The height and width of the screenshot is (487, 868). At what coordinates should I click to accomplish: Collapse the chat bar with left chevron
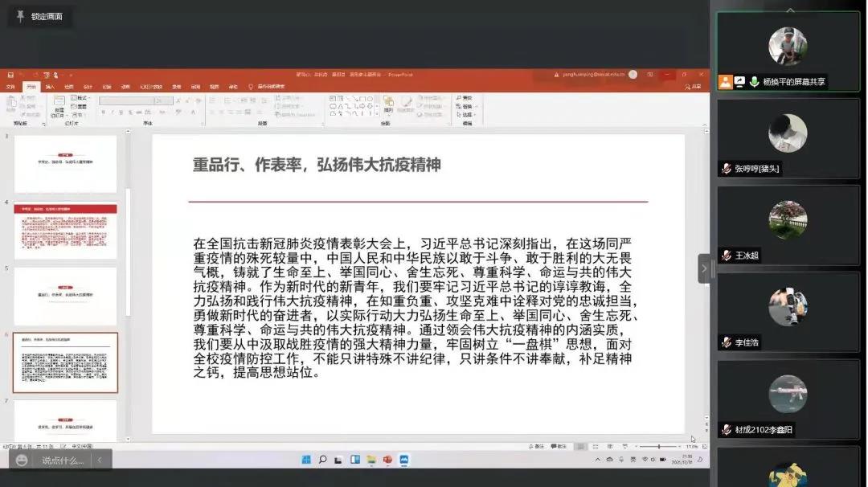click(x=100, y=460)
